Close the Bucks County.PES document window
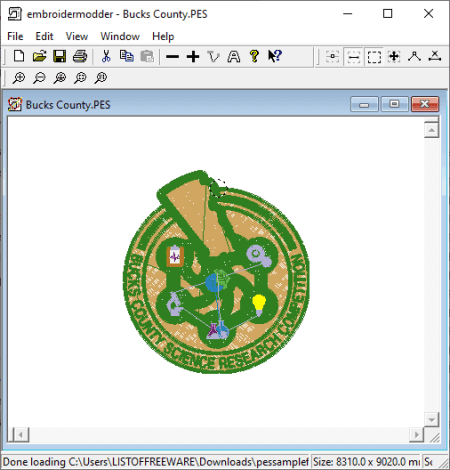The width and height of the screenshot is (450, 470). click(425, 104)
